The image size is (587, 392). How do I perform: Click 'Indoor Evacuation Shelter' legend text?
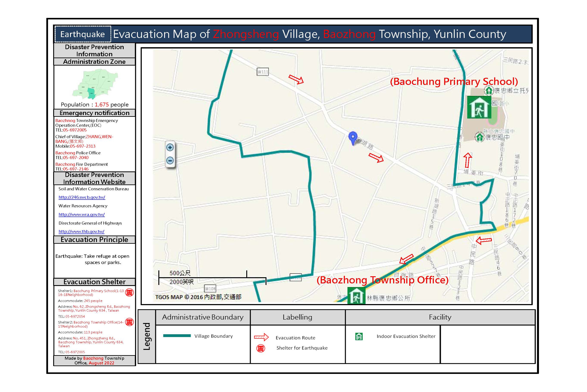coord(406,336)
